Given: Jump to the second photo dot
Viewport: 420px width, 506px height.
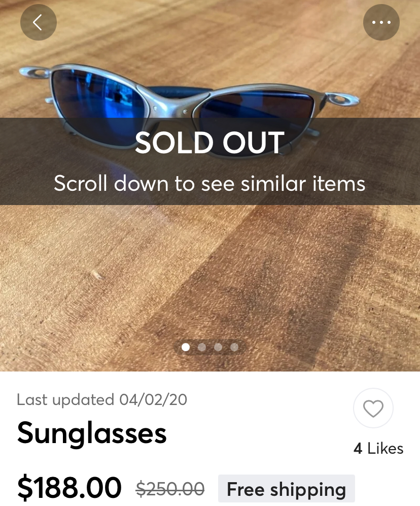Looking at the screenshot, I should tap(202, 347).
